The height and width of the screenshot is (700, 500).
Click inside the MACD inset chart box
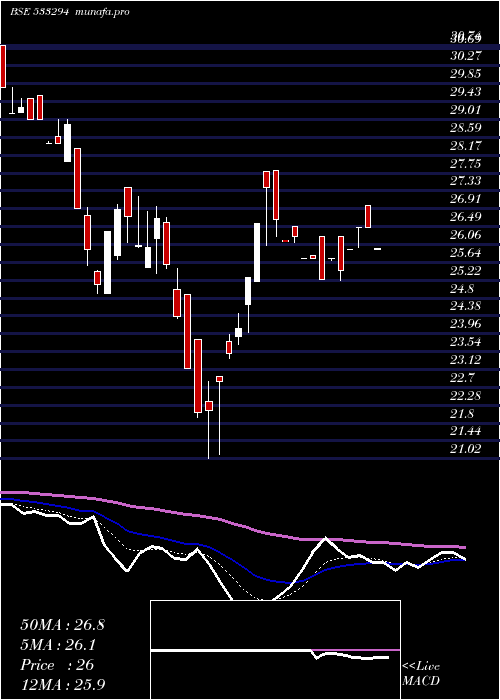tap(275, 650)
